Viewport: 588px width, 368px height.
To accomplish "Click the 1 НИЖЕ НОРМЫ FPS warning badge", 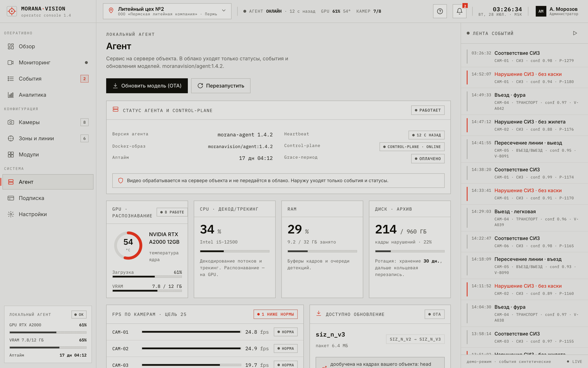I will (276, 314).
